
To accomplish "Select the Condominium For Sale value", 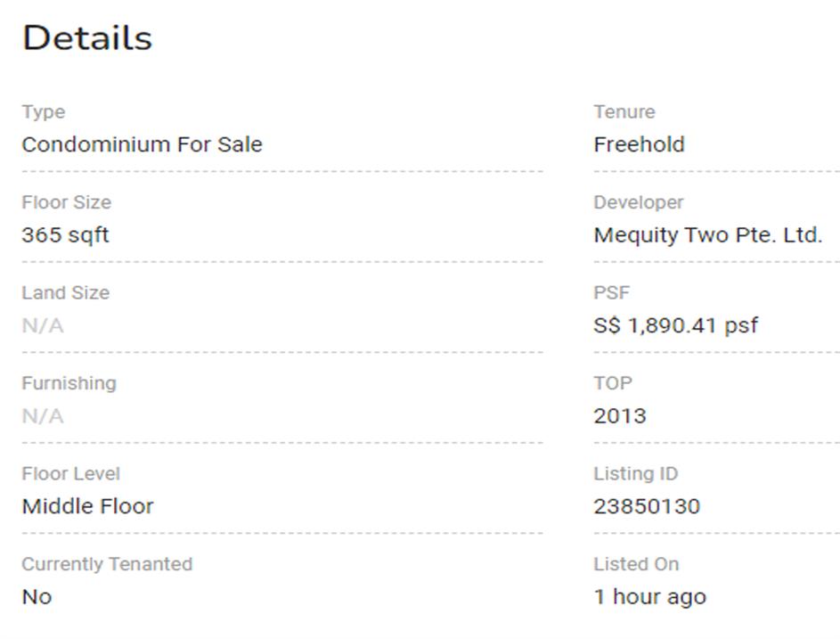I will [x=142, y=144].
